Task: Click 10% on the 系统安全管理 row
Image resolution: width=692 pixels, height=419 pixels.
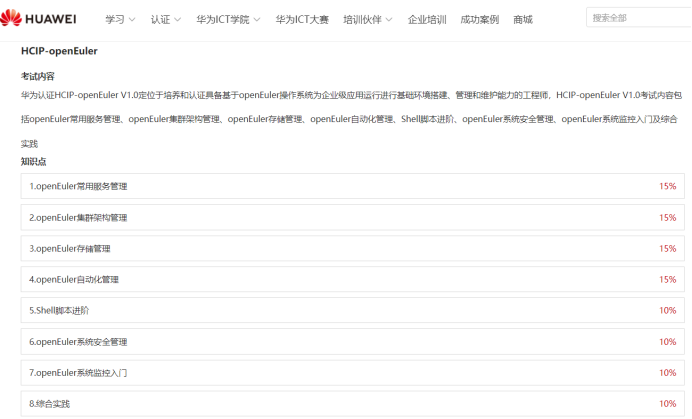Action: pos(668,342)
